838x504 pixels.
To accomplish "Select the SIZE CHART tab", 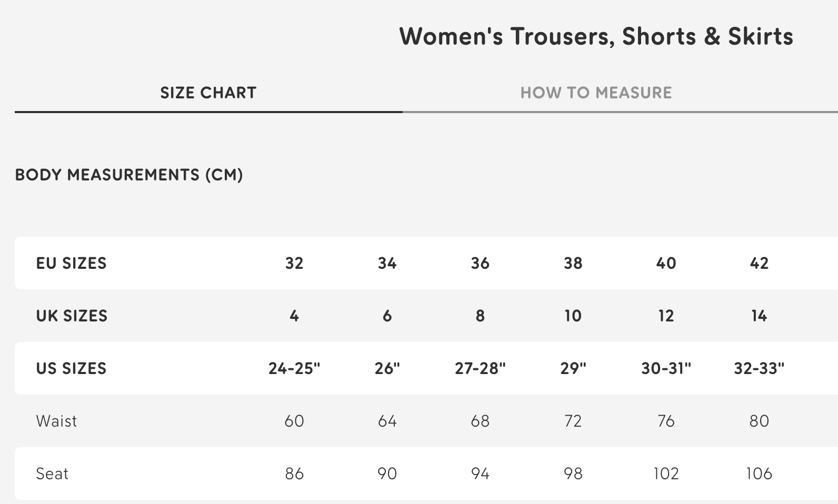I will tap(208, 93).
